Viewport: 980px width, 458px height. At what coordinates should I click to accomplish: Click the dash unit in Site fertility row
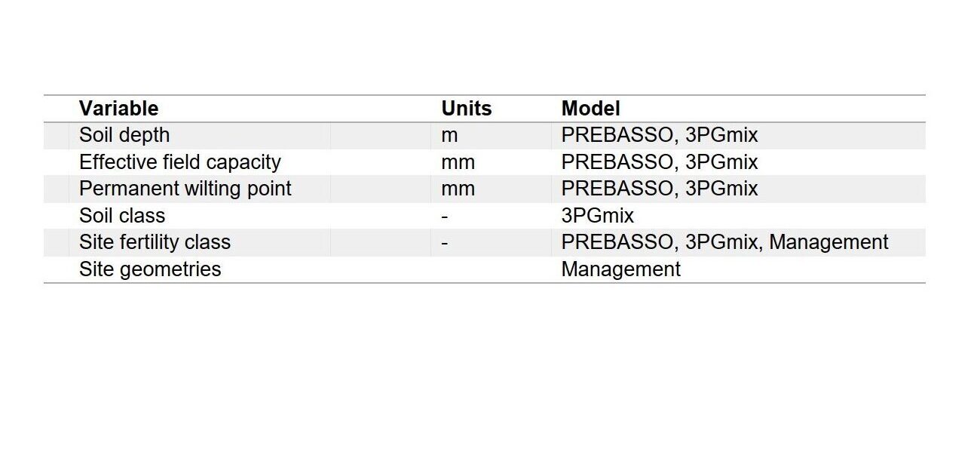pyautogui.click(x=445, y=242)
